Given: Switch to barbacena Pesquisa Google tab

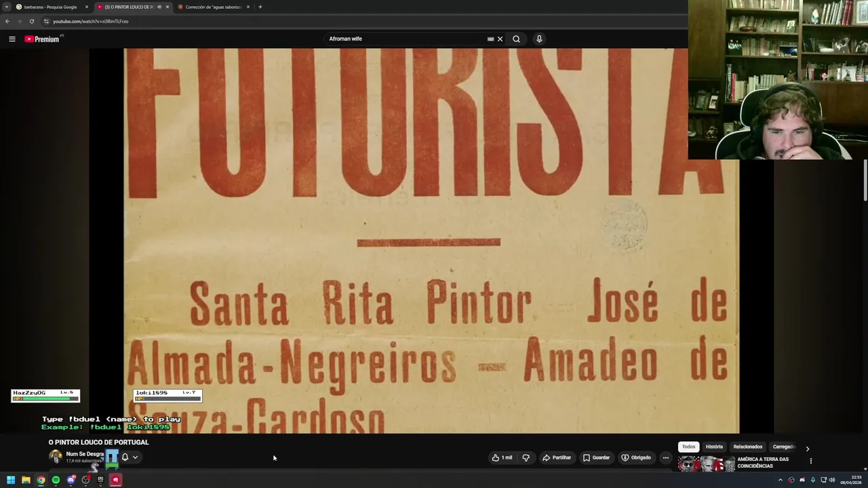Looking at the screenshot, I should (51, 7).
